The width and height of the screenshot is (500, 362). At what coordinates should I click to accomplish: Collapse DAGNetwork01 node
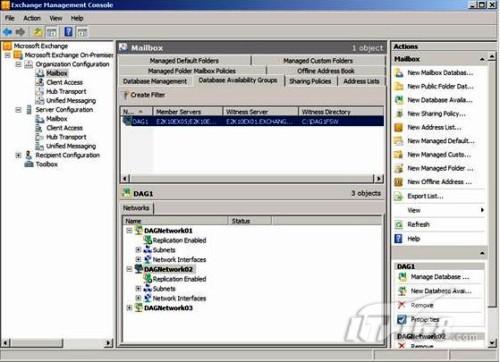[129, 230]
